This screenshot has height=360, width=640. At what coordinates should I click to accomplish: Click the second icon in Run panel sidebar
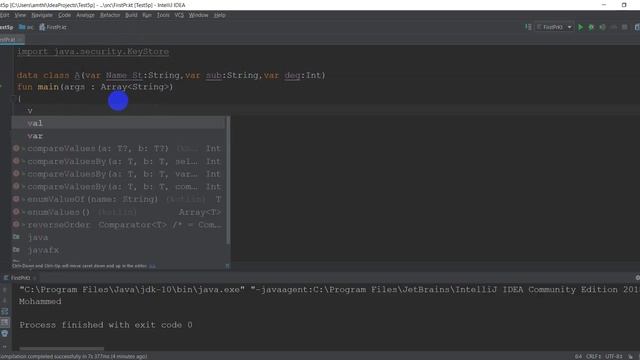[4, 301]
